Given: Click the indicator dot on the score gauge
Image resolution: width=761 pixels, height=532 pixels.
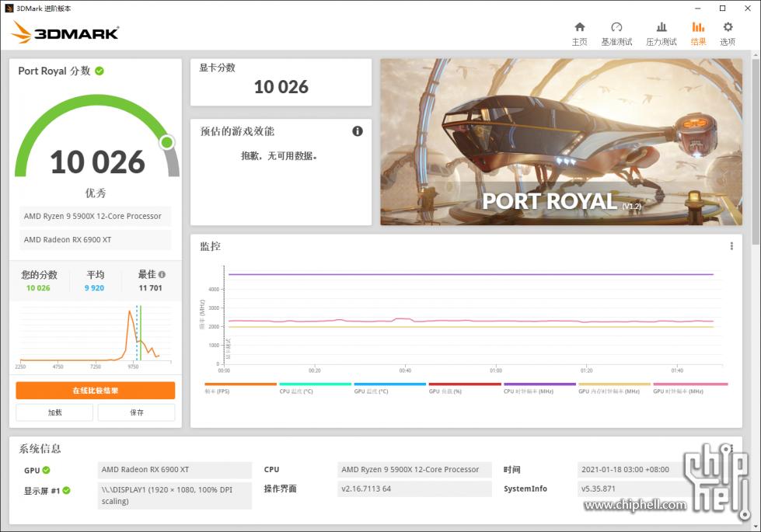Looking at the screenshot, I should point(165,142).
